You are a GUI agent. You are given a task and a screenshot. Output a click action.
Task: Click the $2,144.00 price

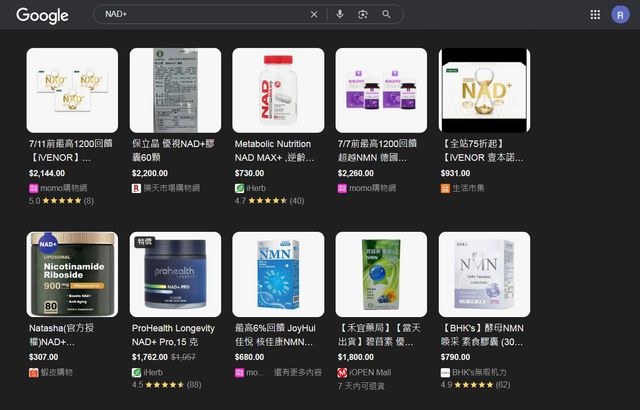pyautogui.click(x=47, y=173)
